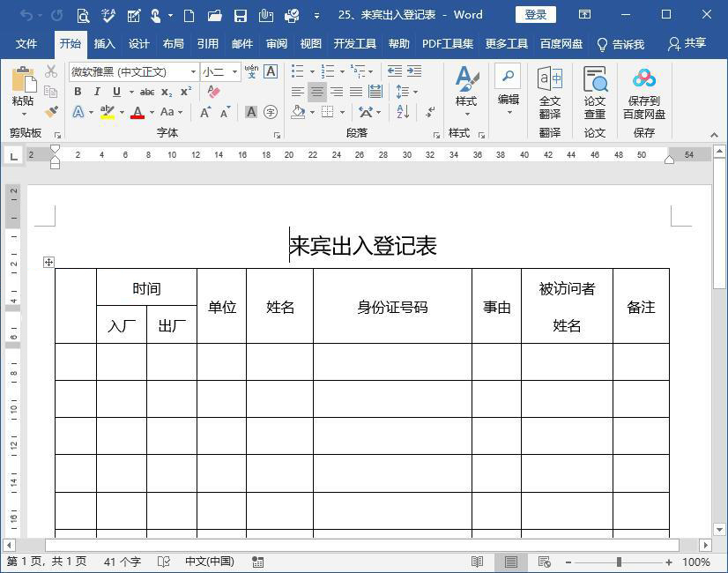Open the text highlight color tool
The height and width of the screenshot is (573, 728).
pyautogui.click(x=106, y=112)
